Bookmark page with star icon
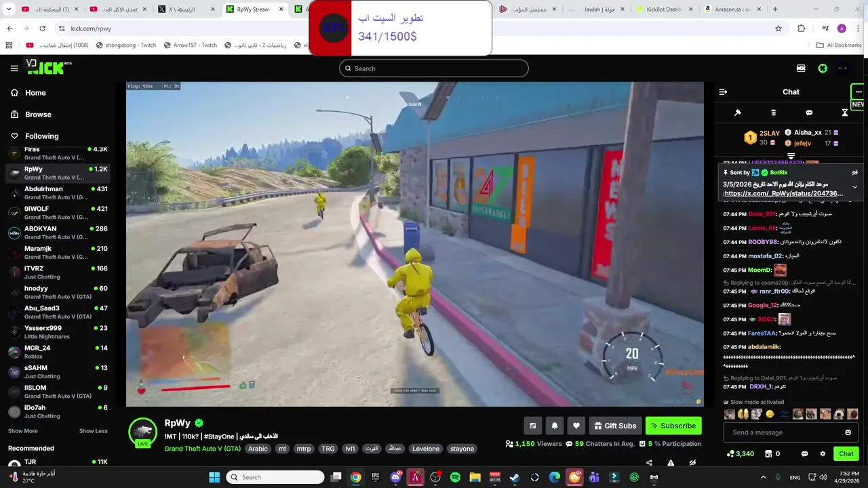868x488 pixels. tap(778, 28)
